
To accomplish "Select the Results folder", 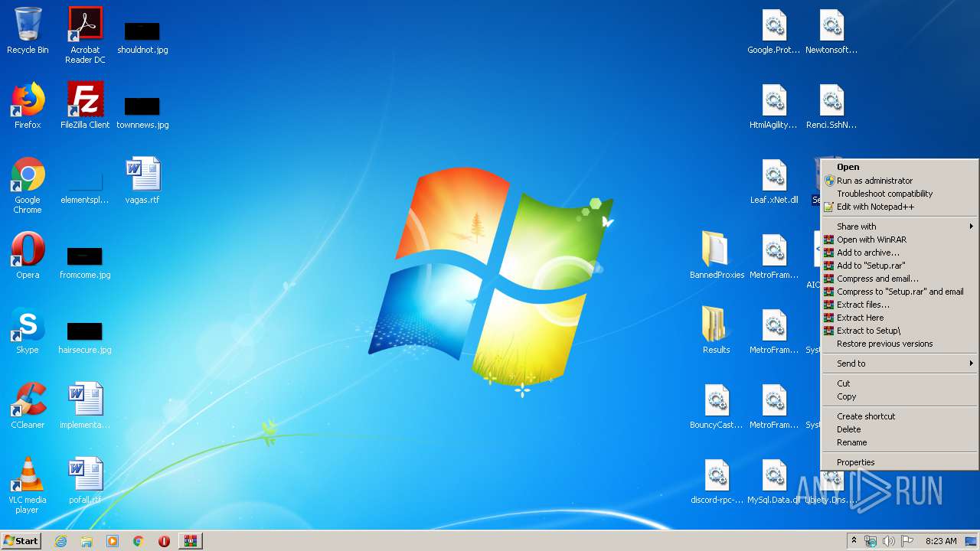I will pos(717,331).
